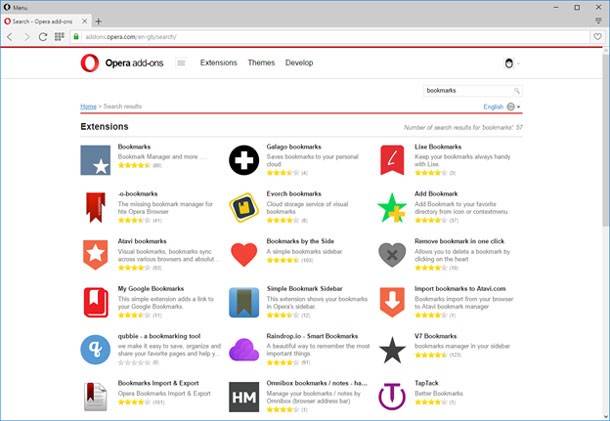This screenshot has width=610, height=421.
Task: Click the qubble - a bookmarking tool title
Action: pos(159,336)
